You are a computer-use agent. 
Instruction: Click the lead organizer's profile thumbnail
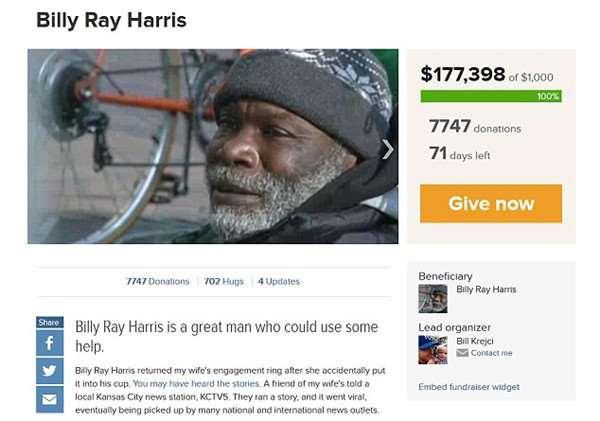click(433, 349)
